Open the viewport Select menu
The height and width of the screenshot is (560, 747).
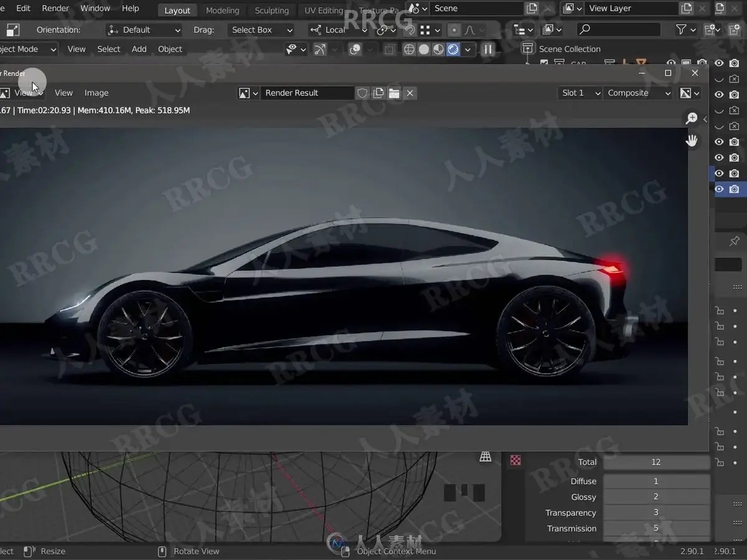pos(108,49)
